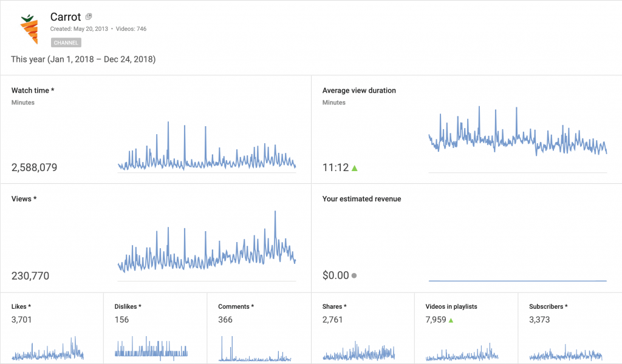Image resolution: width=622 pixels, height=364 pixels.
Task: Open the Average view duration report
Action: pyautogui.click(x=359, y=90)
